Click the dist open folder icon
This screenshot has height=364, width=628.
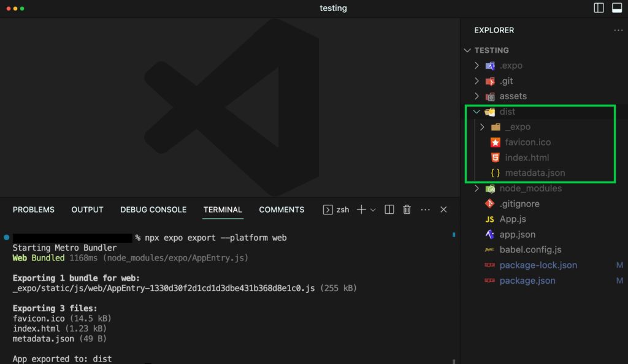[490, 112]
